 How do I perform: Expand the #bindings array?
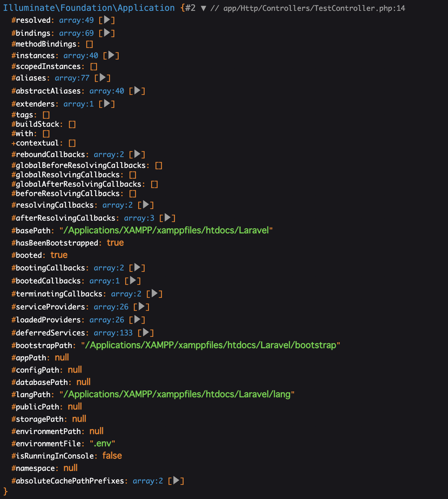coord(107,33)
